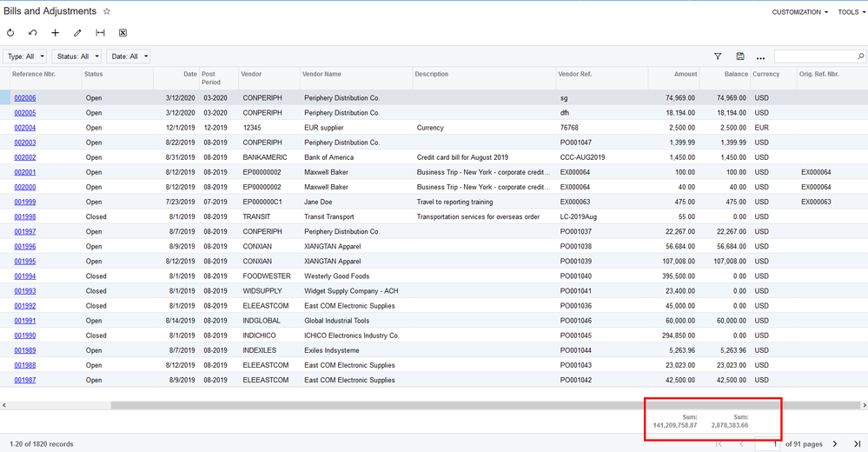Viewport: 868px width, 452px height.
Task: Click left arrow of horizontal scrollbar
Action: (x=3, y=405)
